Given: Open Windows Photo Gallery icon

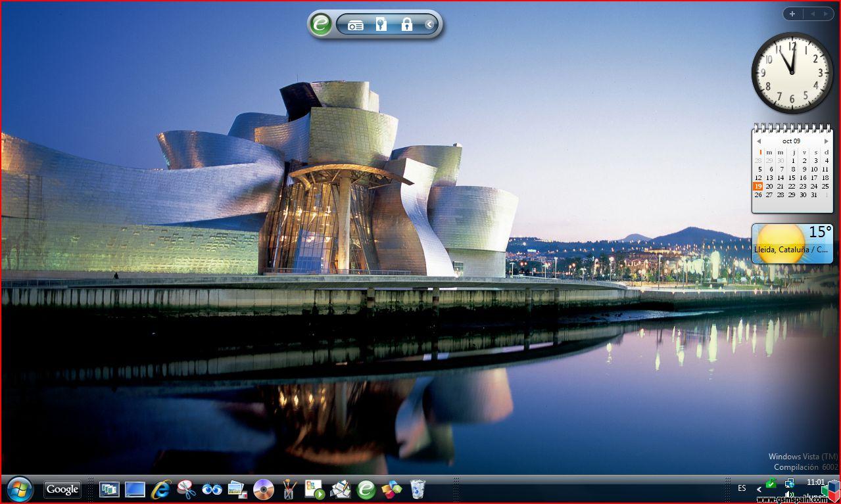Looking at the screenshot, I should [237, 490].
